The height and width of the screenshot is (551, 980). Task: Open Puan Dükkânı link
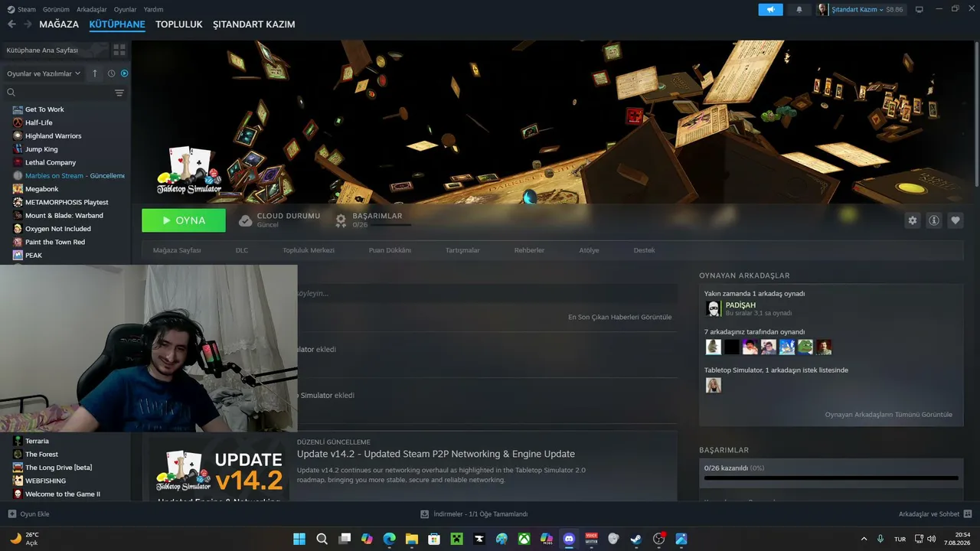point(390,250)
